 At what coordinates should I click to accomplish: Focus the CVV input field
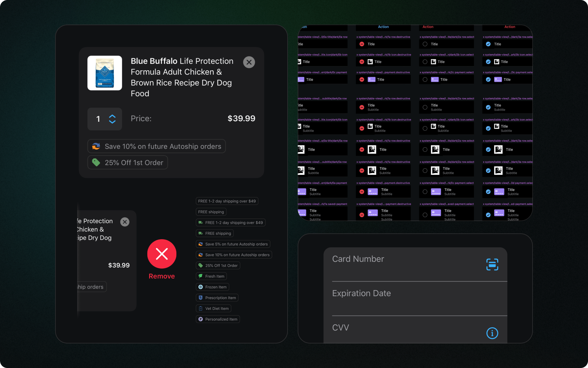point(415,330)
